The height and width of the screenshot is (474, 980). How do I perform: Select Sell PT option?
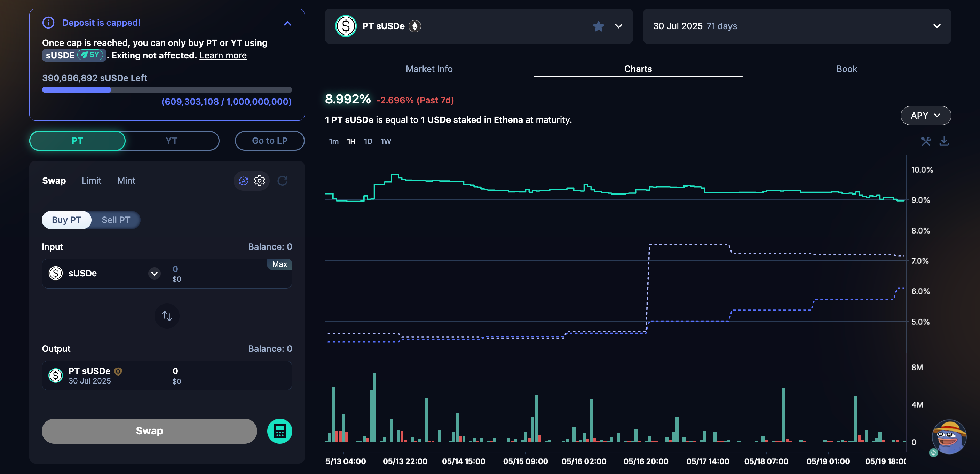116,220
